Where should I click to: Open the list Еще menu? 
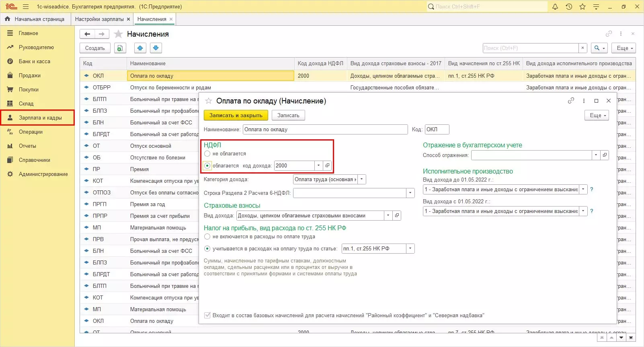624,48
